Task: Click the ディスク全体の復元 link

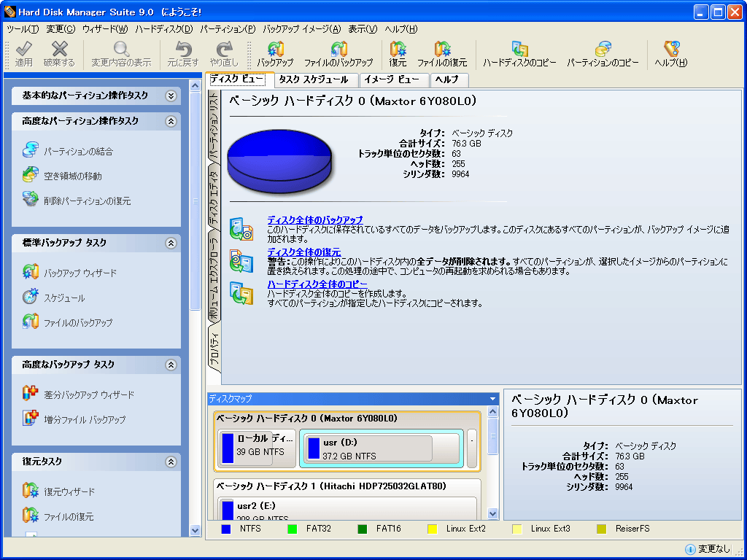Action: (304, 252)
